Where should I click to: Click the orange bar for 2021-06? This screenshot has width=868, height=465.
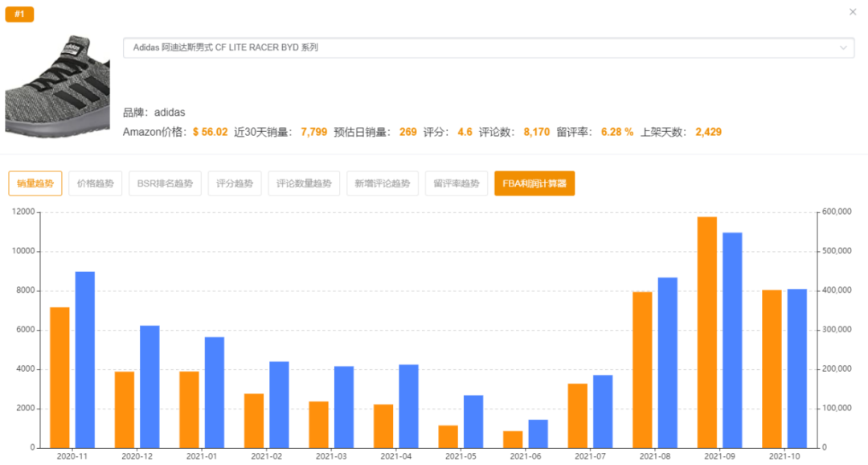pyautogui.click(x=513, y=439)
